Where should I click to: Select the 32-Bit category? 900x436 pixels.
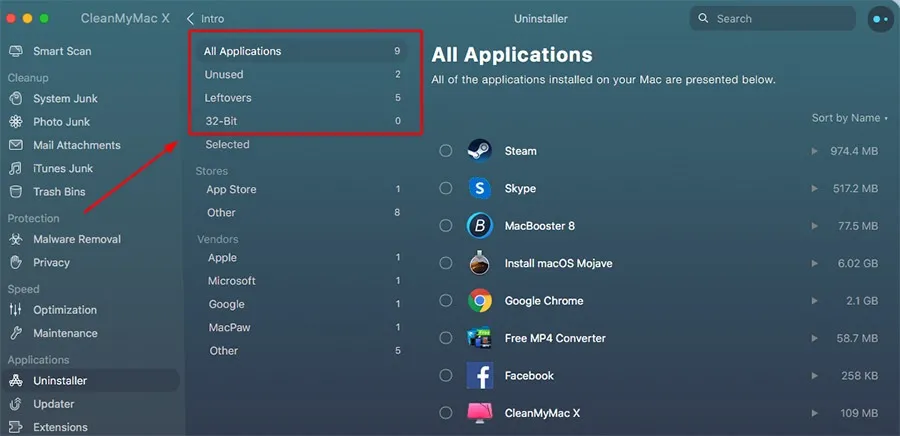[301, 121]
